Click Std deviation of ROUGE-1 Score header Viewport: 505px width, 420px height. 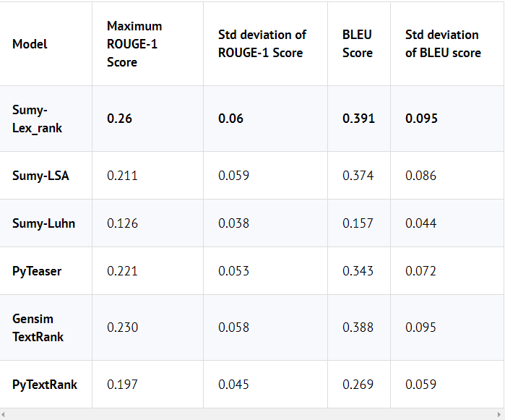pyautogui.click(x=262, y=44)
